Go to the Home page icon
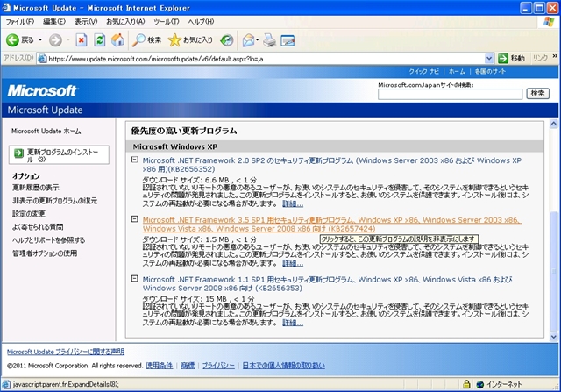Image resolution: width=561 pixels, height=392 pixels. click(117, 40)
